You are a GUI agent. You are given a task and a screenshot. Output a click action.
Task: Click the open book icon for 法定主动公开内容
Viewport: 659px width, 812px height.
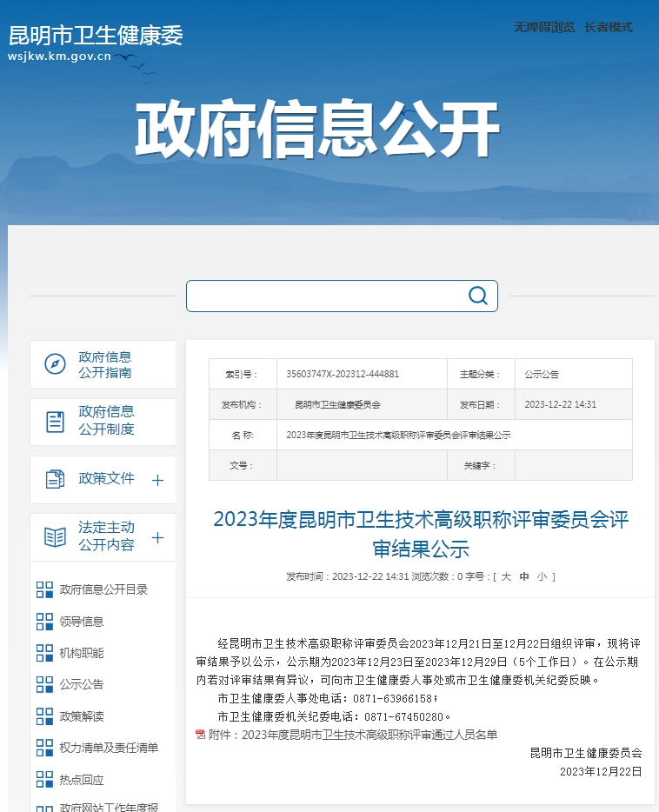coord(55,537)
